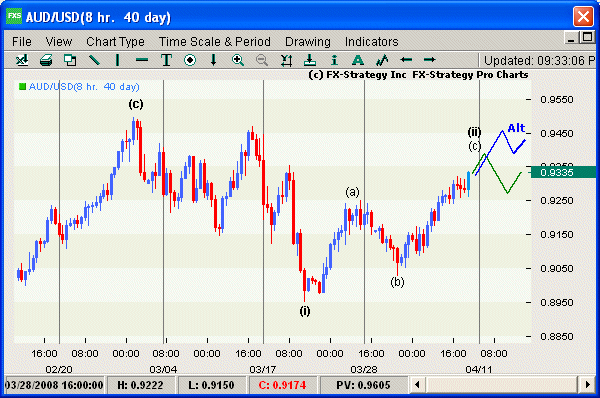Click the circle target marker tool
This screenshot has height=398, width=600.
tap(190, 60)
